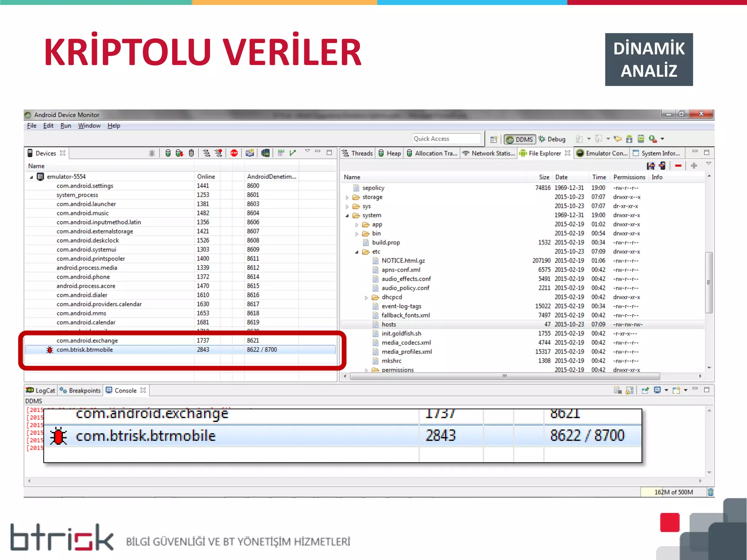Click the yellow arrow Last Edit Location icon
The height and width of the screenshot is (560, 747).
coord(618,139)
